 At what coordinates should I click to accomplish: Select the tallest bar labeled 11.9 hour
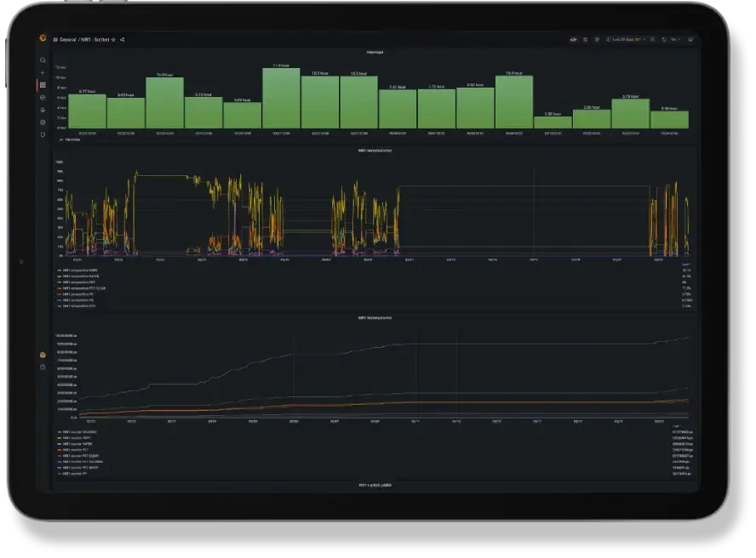pyautogui.click(x=281, y=98)
